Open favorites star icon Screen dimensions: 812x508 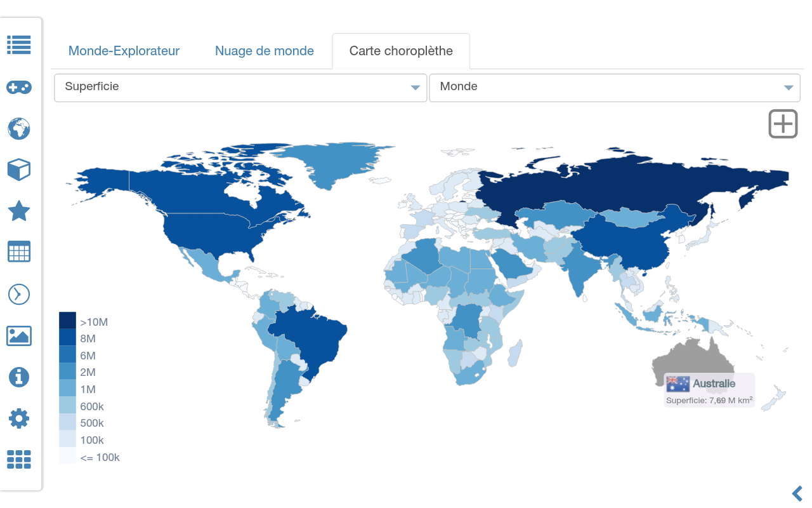pyautogui.click(x=19, y=211)
